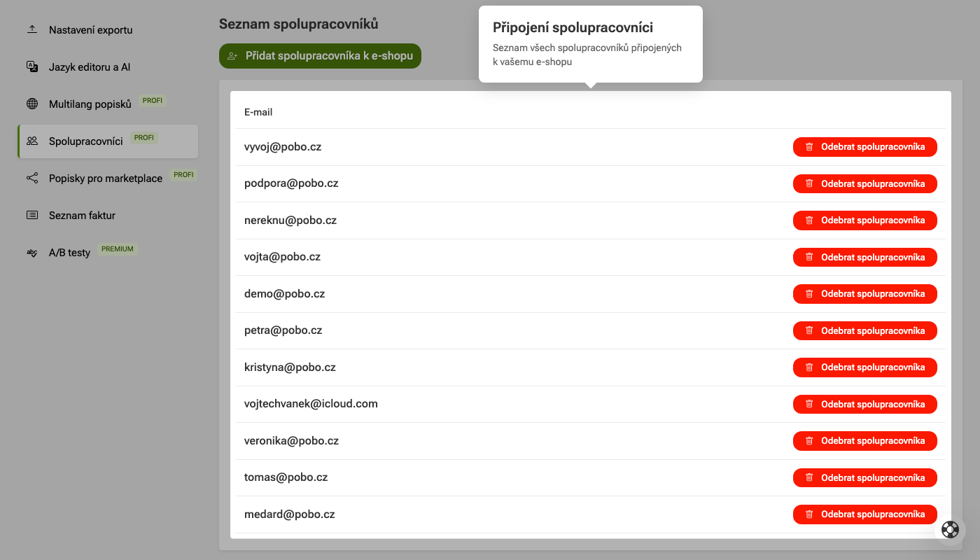Remove collaborator podpora@pobo.cz
Screen dimensions: 980x560
click(864, 184)
